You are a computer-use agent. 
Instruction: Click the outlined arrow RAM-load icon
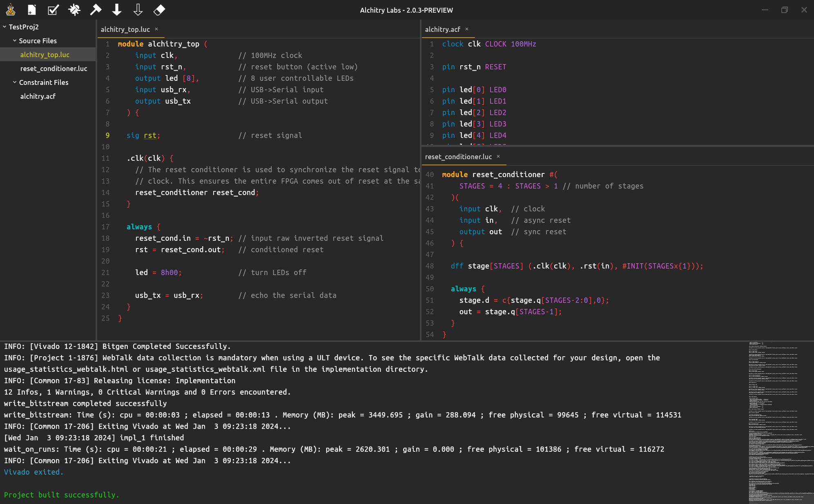pos(138,10)
